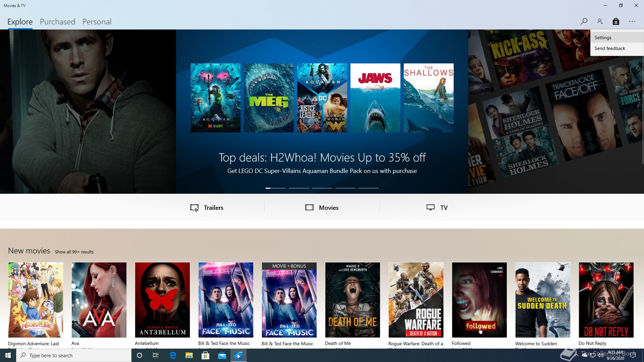The width and height of the screenshot is (644, 362).
Task: Open the Windows Start button
Action: pyautogui.click(x=8, y=355)
